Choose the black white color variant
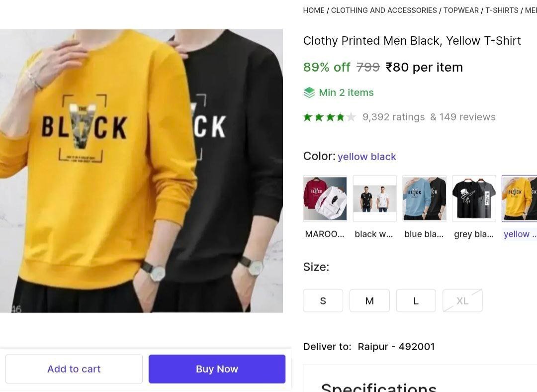Viewport: 537px width, 392px height. 374,198
